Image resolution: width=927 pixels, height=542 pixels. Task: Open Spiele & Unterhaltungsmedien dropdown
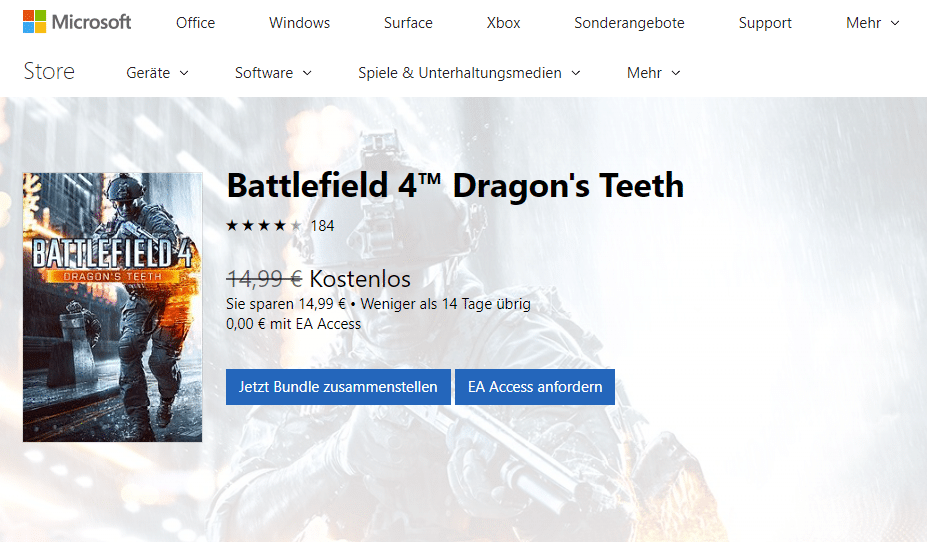point(469,73)
